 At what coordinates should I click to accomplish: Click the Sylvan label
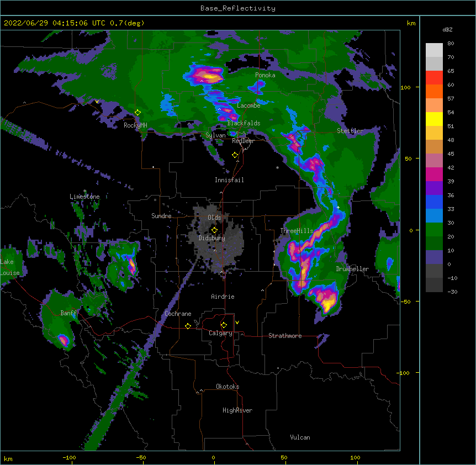click(x=215, y=135)
